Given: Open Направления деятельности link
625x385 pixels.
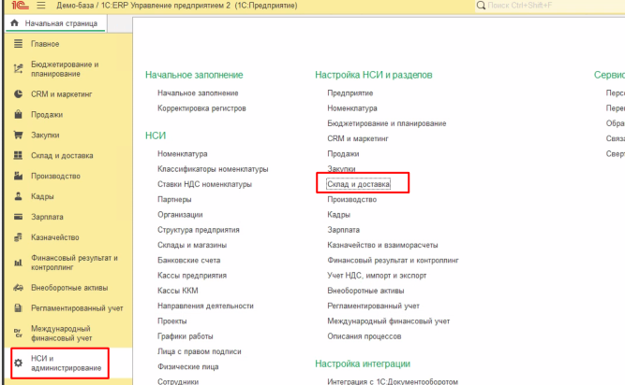Looking at the screenshot, I should pyautogui.click(x=205, y=306).
